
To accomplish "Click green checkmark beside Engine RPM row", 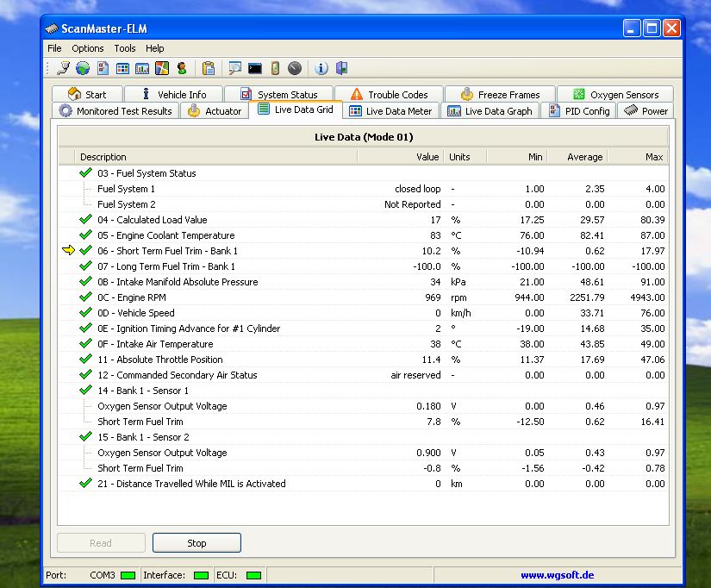I will coord(85,297).
